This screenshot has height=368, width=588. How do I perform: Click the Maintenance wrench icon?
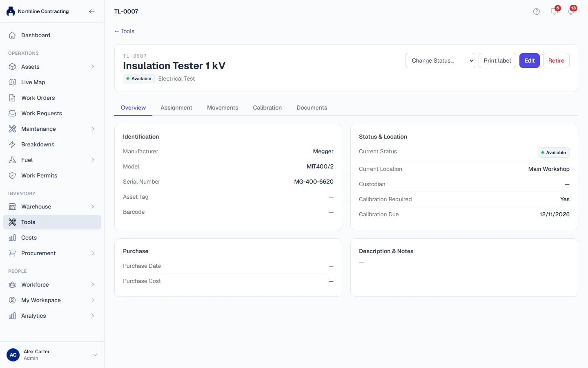pyautogui.click(x=12, y=129)
